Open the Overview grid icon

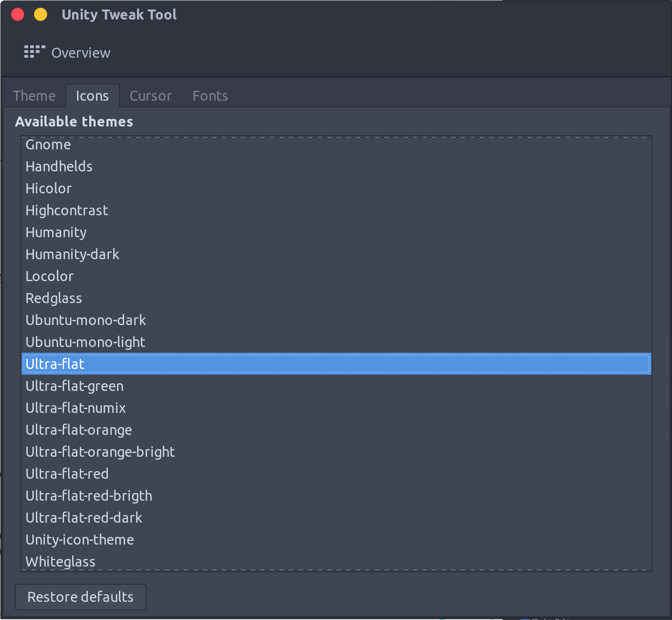point(34,52)
